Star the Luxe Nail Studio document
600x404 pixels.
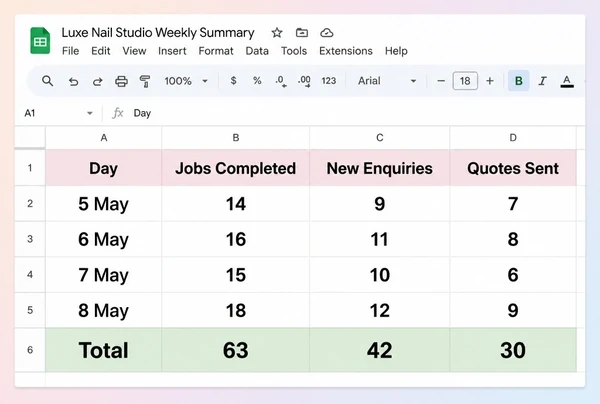click(277, 33)
